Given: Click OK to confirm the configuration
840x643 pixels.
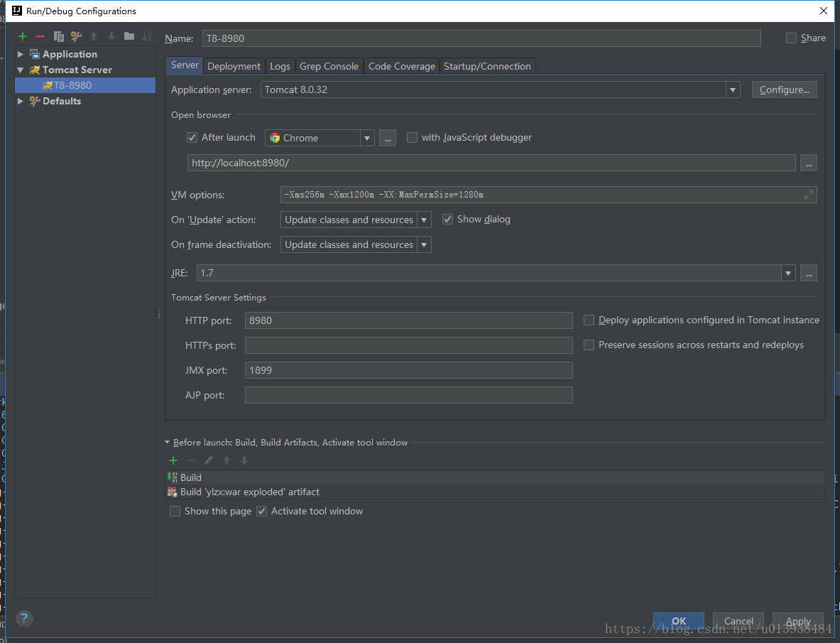Looking at the screenshot, I should (679, 621).
